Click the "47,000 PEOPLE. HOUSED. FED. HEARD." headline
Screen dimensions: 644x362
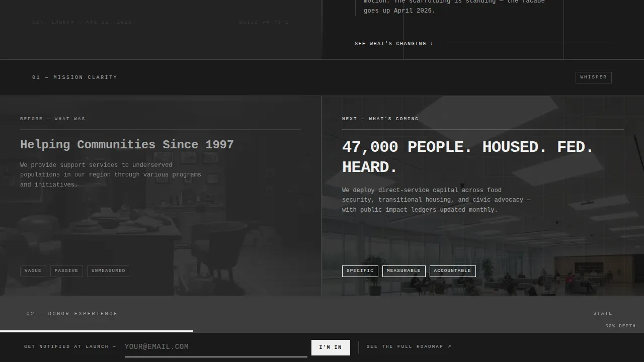pos(468,157)
